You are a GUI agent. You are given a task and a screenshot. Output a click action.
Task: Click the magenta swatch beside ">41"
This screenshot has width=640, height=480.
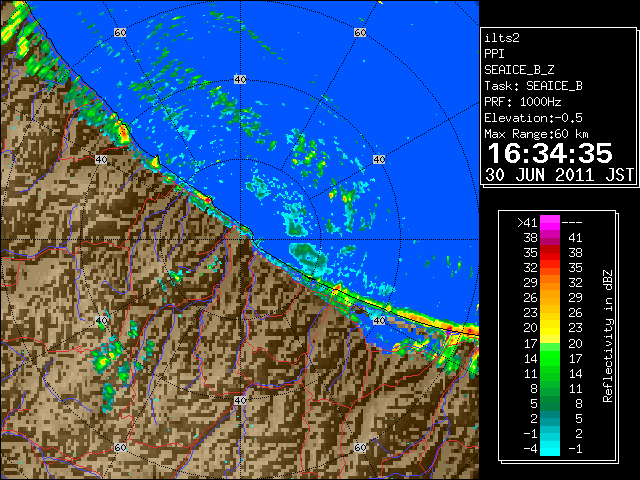pos(550,223)
